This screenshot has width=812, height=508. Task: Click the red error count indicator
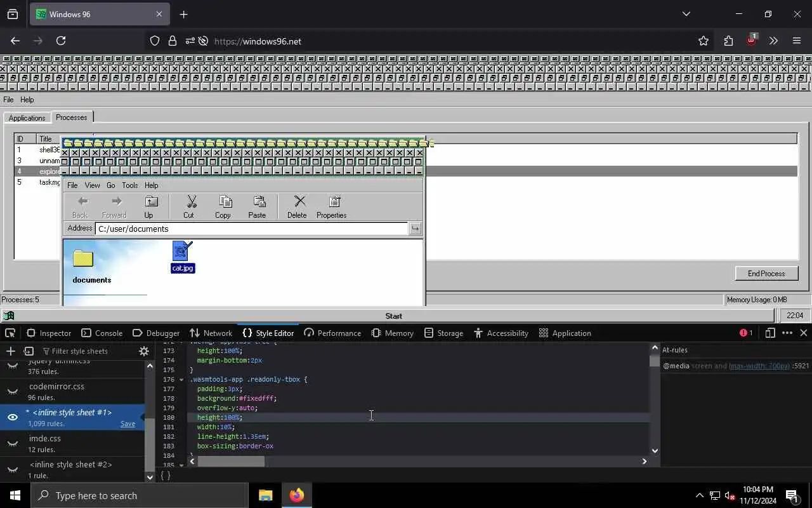[x=746, y=333]
